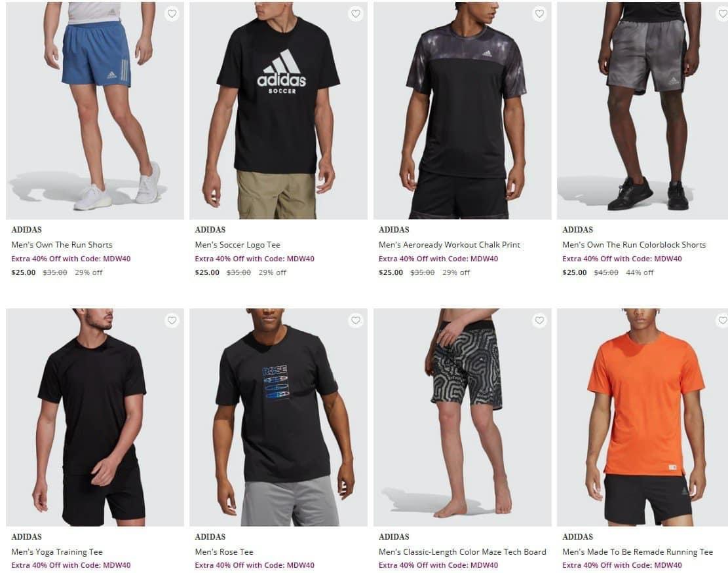Save Color Maze Tech Board shorts to favorites
Viewport: 728px width, 573px height.
tap(539, 320)
